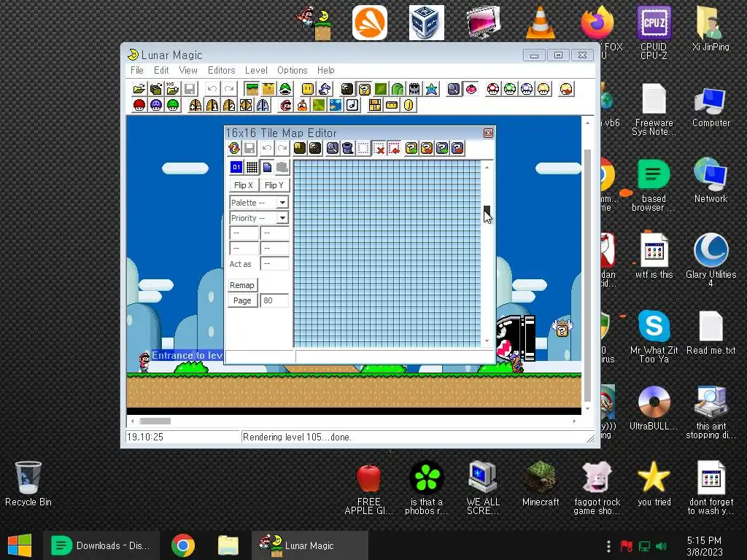Open the Level menu
The width and height of the screenshot is (747, 560).
click(x=256, y=70)
